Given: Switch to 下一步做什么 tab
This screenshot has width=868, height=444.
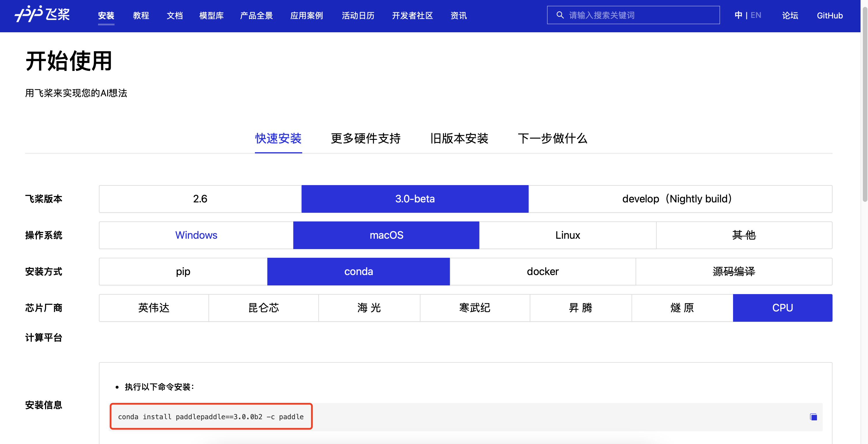Looking at the screenshot, I should coord(553,138).
